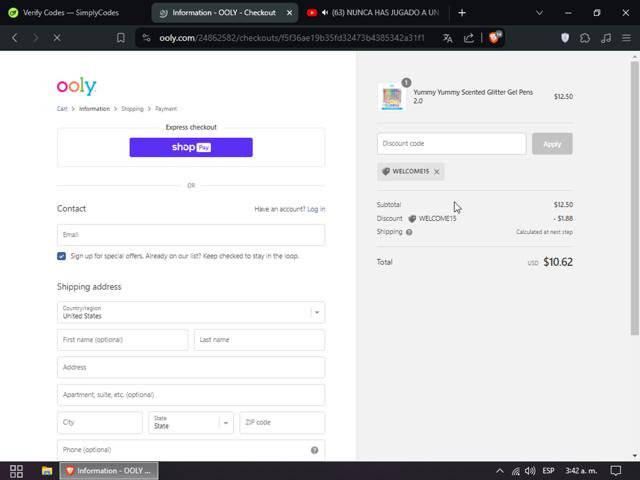The width and height of the screenshot is (640, 480).
Task: Pay with the Shop Pay button
Action: [x=191, y=147]
